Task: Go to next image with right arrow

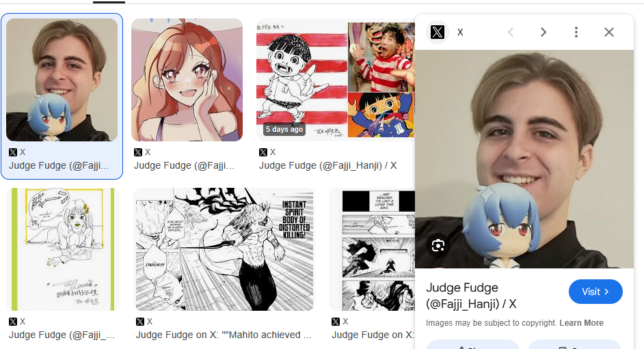Action: pos(544,32)
